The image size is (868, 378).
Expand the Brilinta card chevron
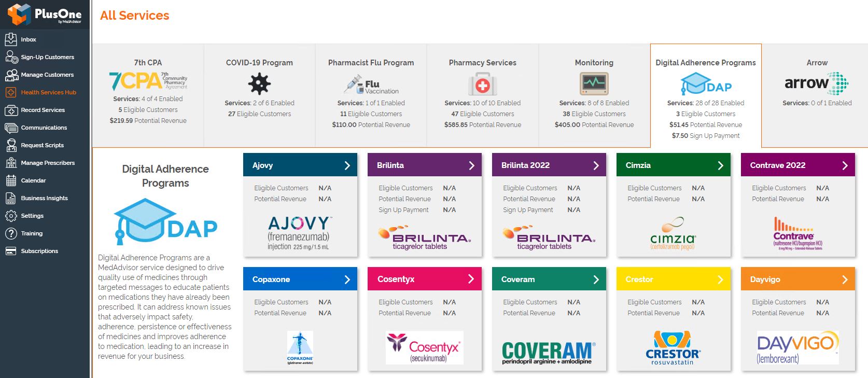(471, 165)
